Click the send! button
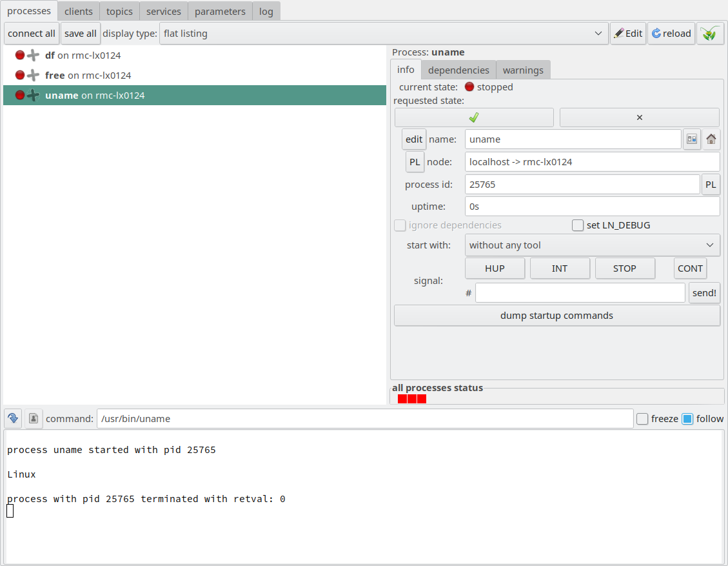The image size is (728, 566). coord(704,293)
